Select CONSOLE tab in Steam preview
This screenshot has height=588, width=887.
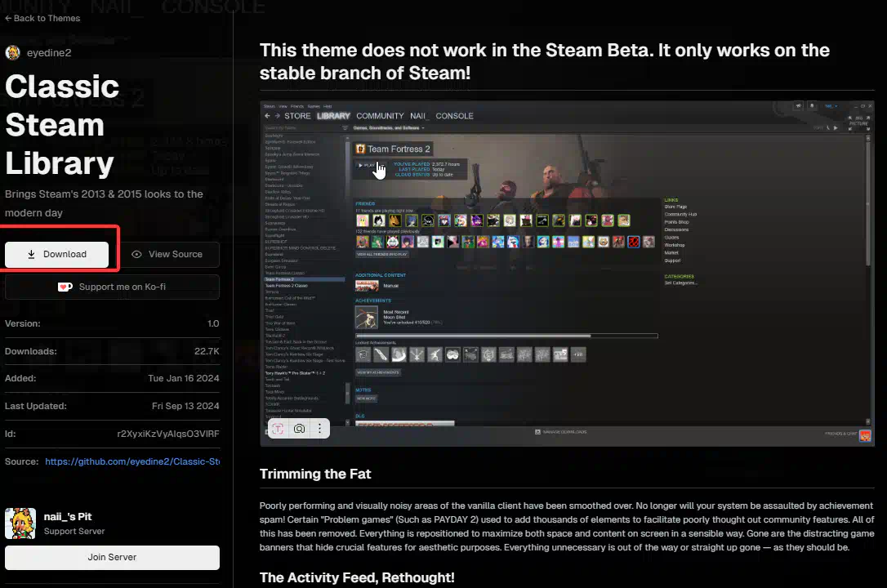454,116
